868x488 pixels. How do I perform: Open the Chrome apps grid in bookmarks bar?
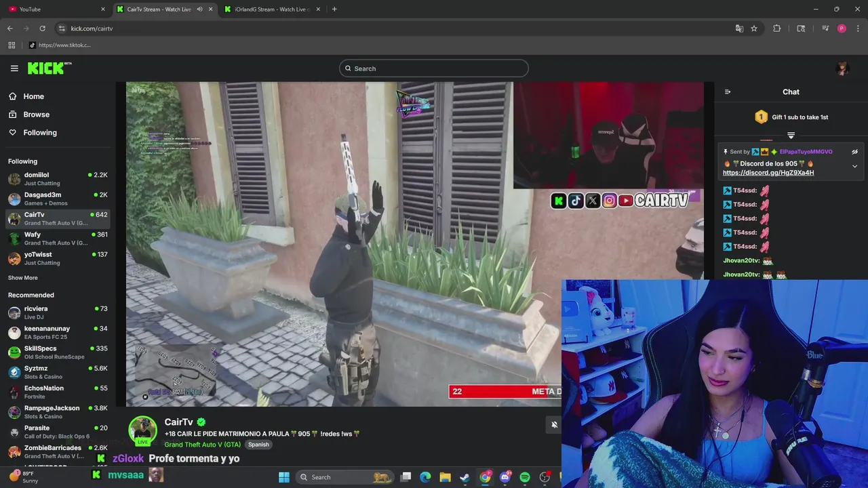tap(12, 45)
